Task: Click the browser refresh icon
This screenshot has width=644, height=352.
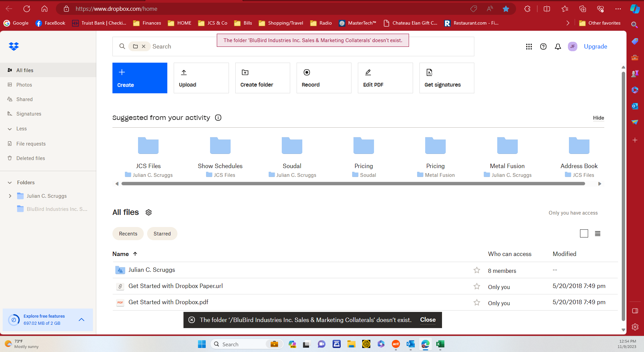Action: 27,9
